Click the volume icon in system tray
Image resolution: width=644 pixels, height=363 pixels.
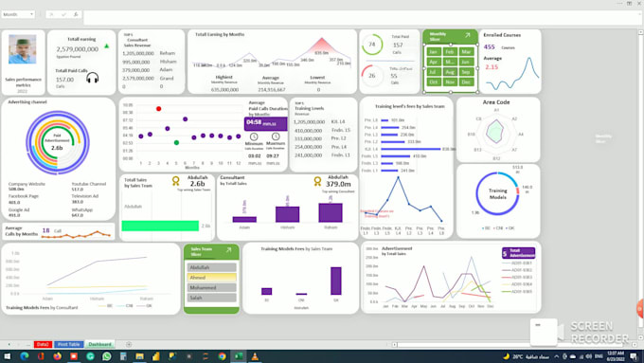588,356
